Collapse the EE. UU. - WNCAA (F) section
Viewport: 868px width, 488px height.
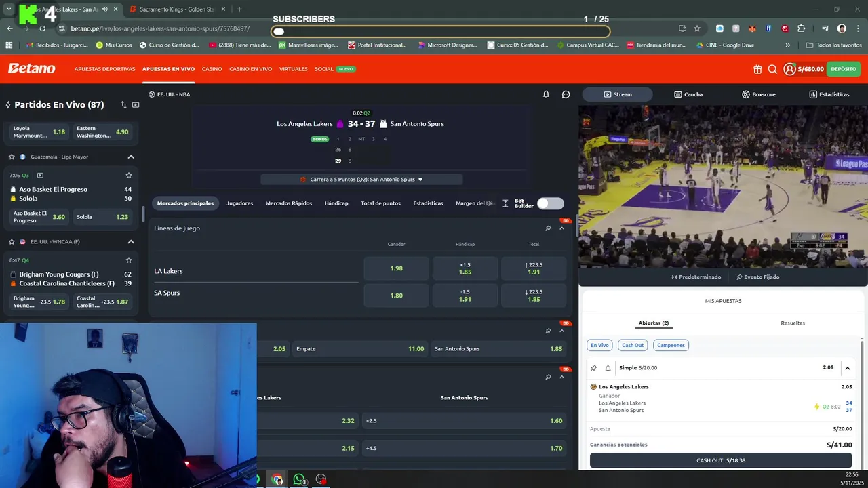[x=131, y=241]
